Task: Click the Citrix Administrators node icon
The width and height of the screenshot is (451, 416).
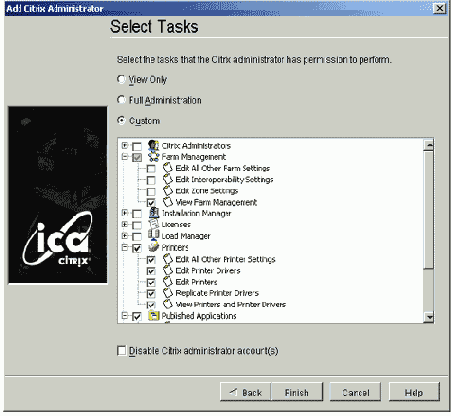Action: click(x=153, y=146)
